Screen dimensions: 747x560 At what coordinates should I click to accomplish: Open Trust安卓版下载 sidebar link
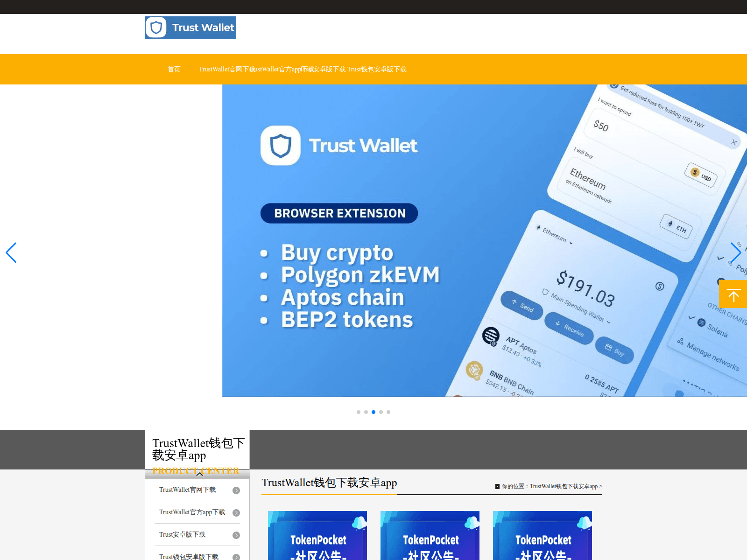[x=182, y=534]
